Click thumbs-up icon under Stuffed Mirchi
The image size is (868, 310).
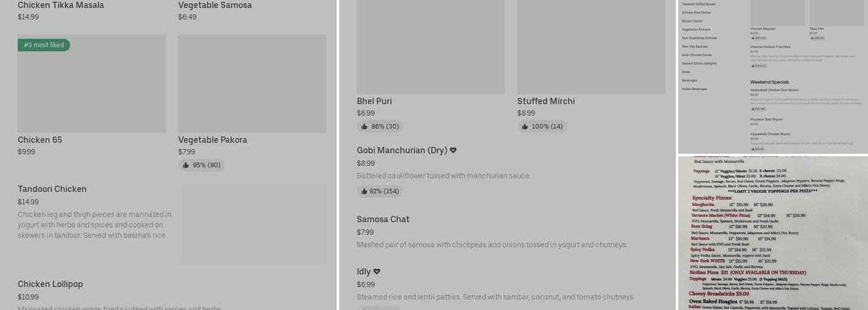coord(525,126)
